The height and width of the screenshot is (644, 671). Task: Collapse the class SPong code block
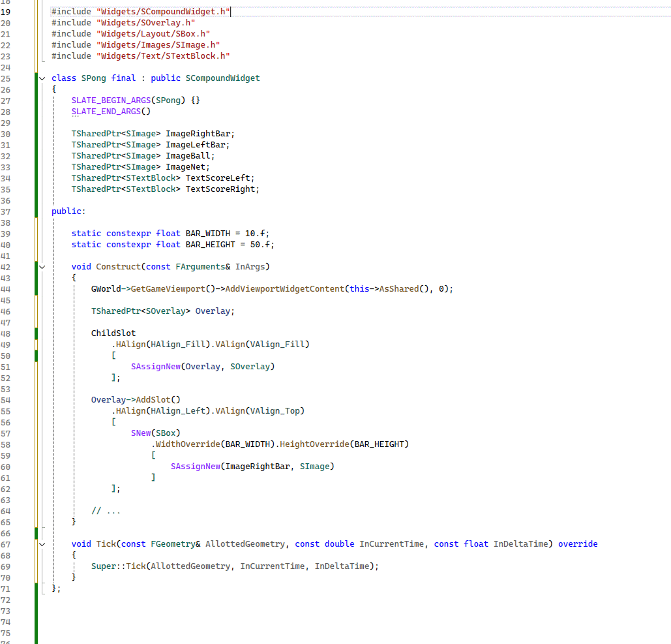point(42,78)
